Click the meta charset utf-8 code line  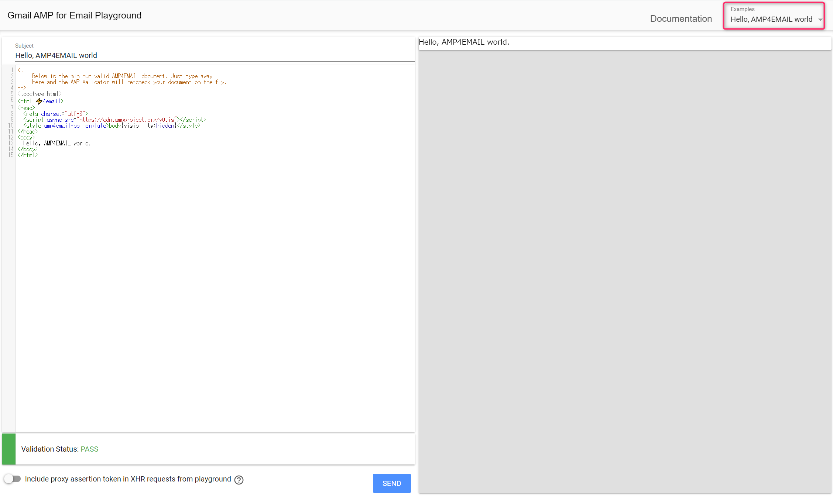point(56,114)
